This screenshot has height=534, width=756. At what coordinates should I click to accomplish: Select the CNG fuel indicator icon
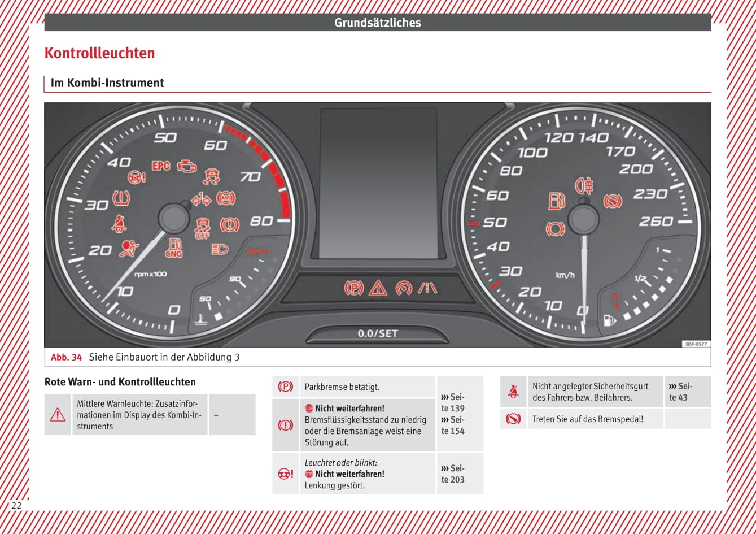tap(174, 248)
